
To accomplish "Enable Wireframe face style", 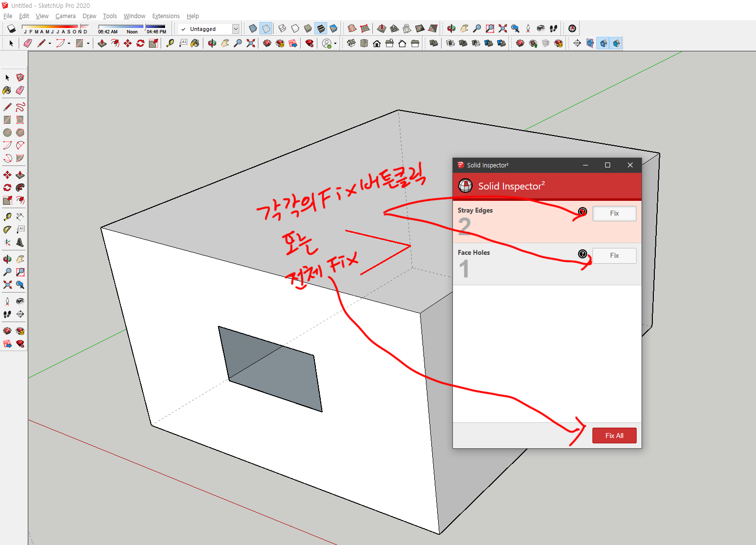I will (282, 28).
